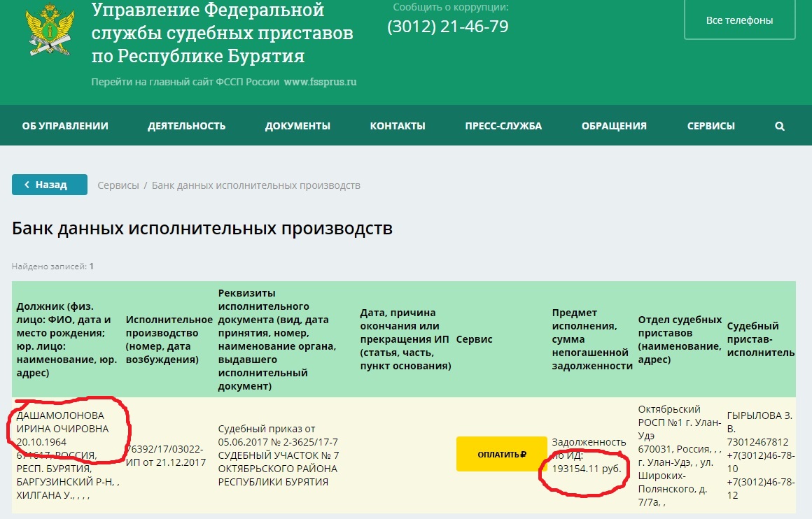This screenshot has height=519, width=812.
Task: Click Банк данных исполнительных производств breadcrumb
Action: 256,185
